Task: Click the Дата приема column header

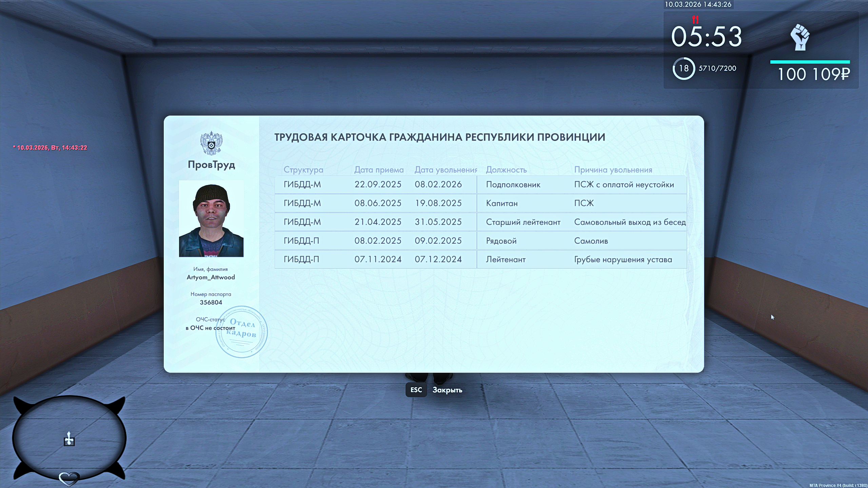Action: [379, 170]
